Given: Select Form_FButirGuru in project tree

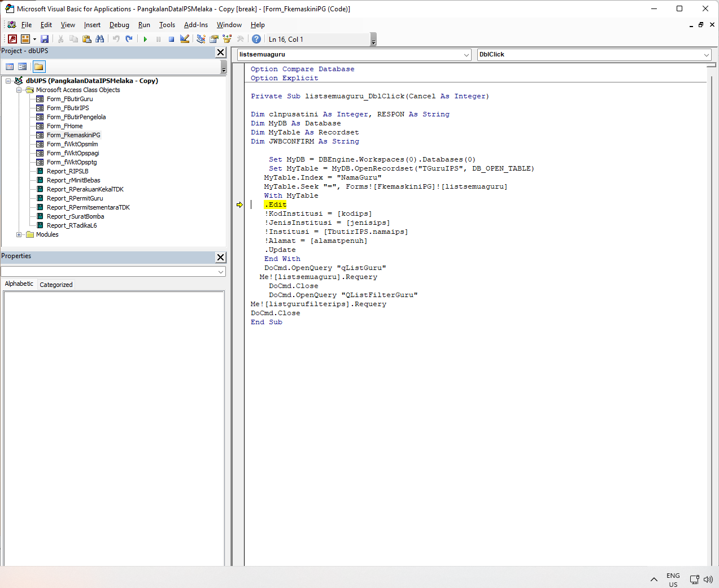Looking at the screenshot, I should pos(69,99).
